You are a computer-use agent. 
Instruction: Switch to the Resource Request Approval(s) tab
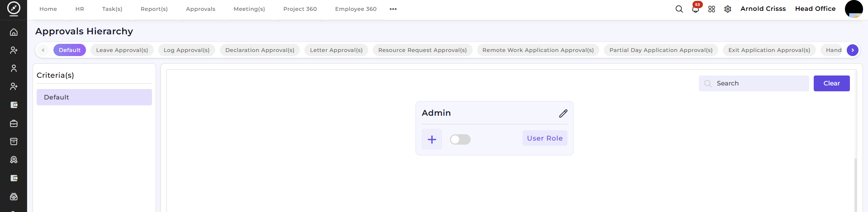pyautogui.click(x=422, y=50)
